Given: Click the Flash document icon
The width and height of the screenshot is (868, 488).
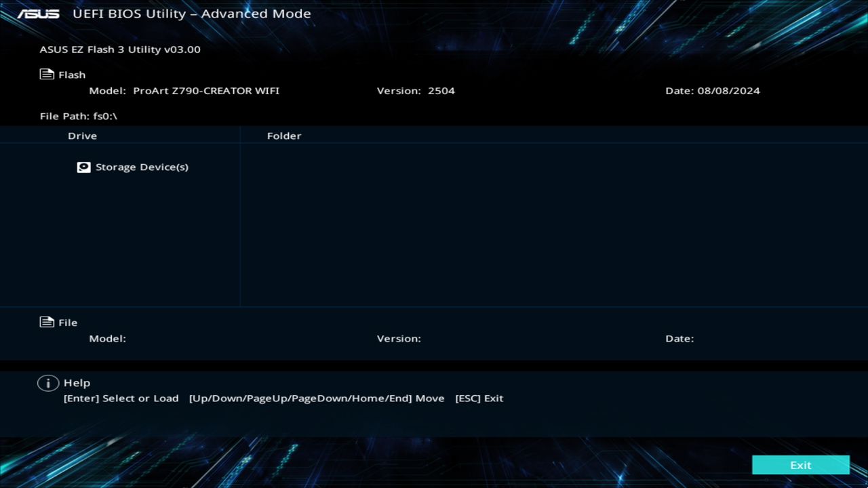Looking at the screenshot, I should click(45, 73).
